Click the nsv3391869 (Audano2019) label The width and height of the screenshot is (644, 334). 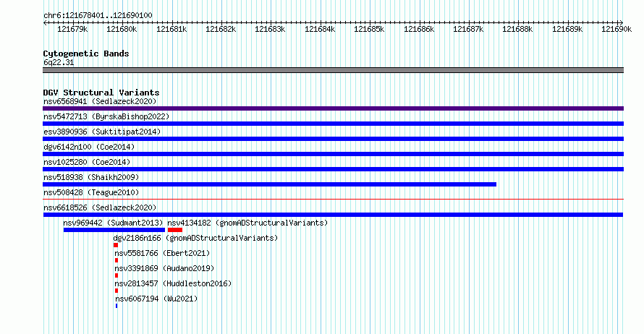pos(164,268)
